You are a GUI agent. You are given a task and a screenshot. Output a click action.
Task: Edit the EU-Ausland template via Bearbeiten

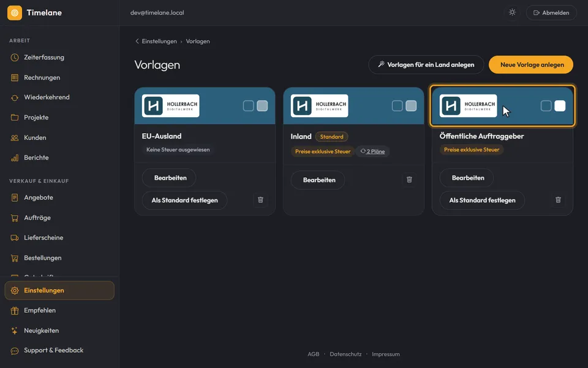pyautogui.click(x=169, y=178)
